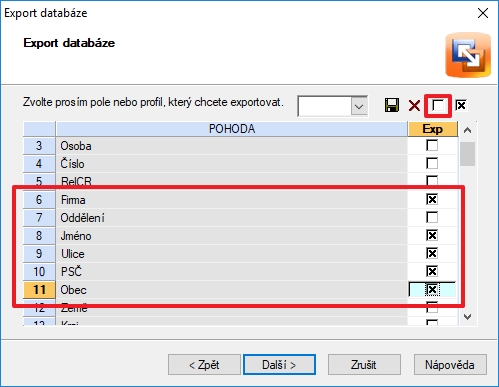
Task: Select the Jméno field row
Action: click(x=232, y=236)
